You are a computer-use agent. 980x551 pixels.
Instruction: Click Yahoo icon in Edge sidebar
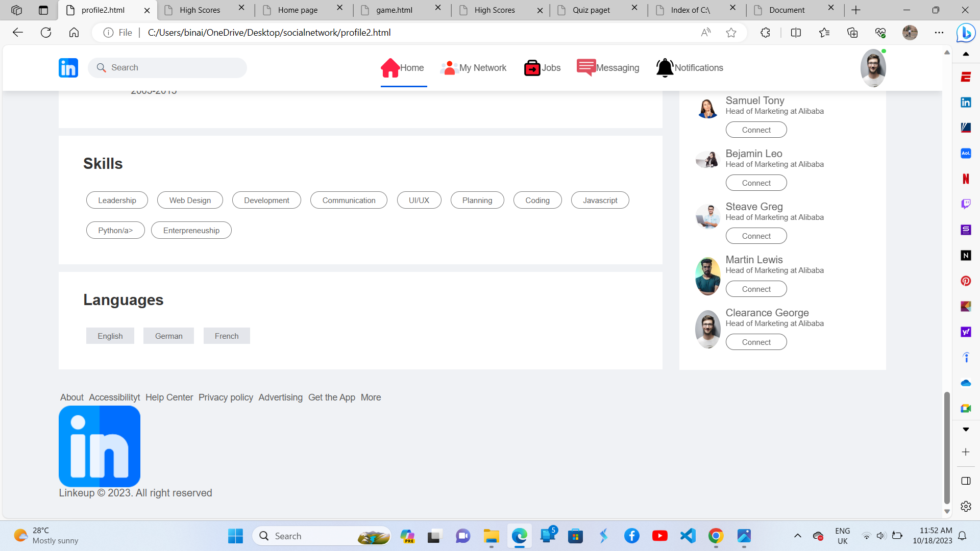pyautogui.click(x=966, y=332)
